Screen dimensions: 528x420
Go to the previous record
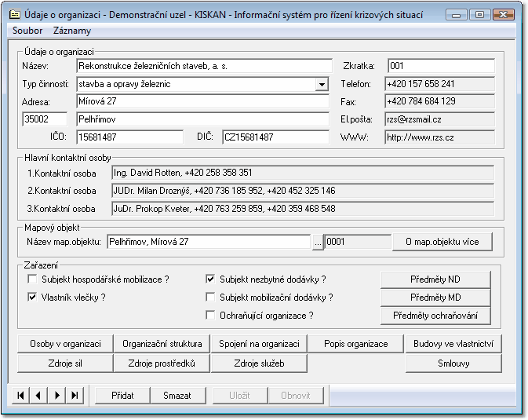pos(38,395)
